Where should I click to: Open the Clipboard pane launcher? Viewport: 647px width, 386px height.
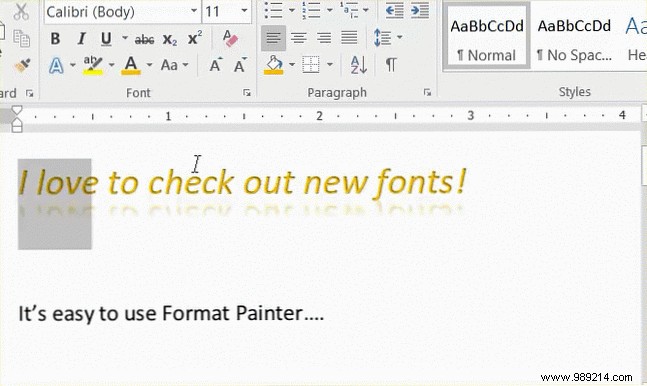click(29, 93)
